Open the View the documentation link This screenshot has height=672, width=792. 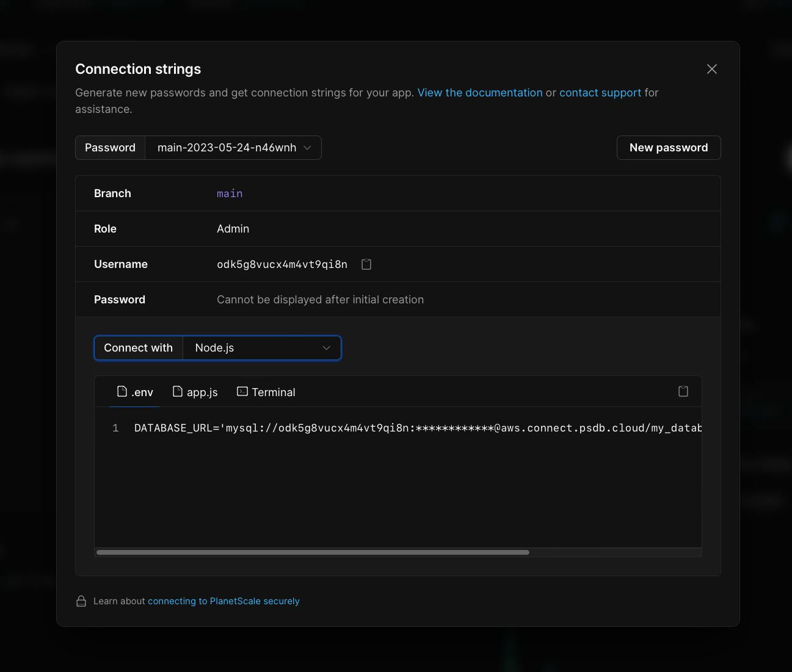click(x=479, y=93)
